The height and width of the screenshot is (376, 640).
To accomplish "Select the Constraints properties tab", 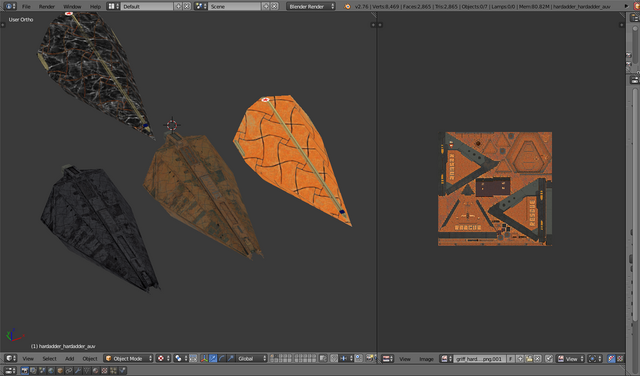I will pos(69,371).
